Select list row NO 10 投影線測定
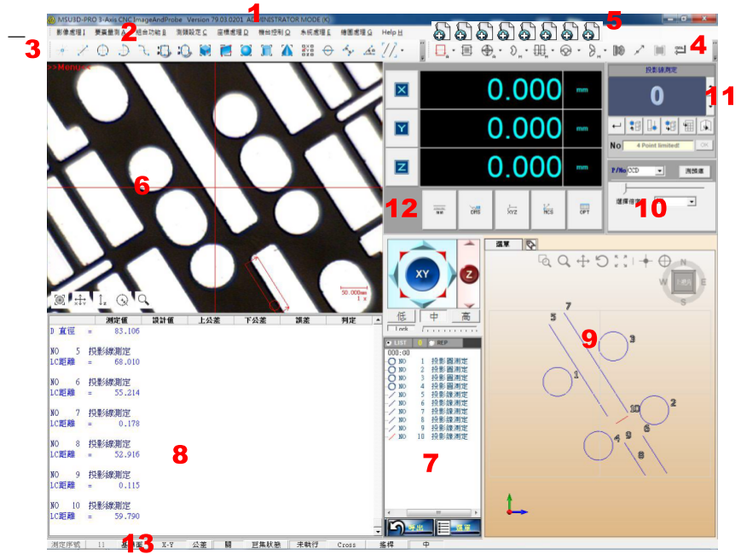Screen dimensions: 741x560 click(428, 436)
